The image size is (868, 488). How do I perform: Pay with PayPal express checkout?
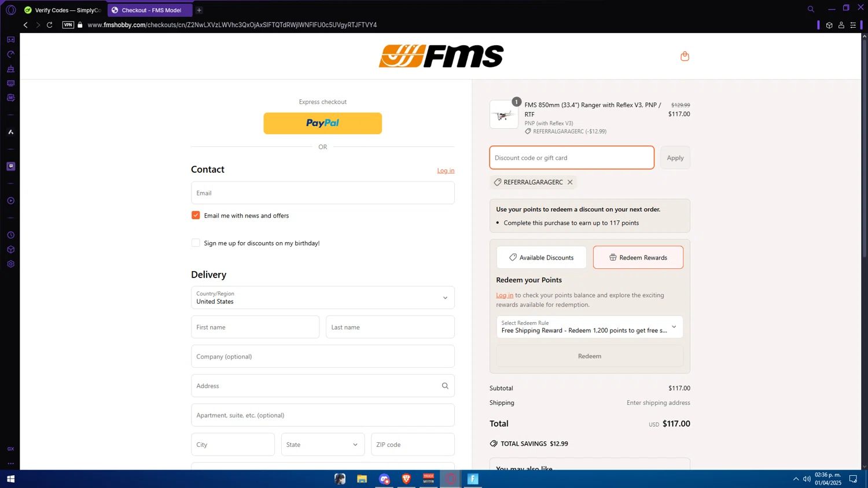pyautogui.click(x=323, y=123)
